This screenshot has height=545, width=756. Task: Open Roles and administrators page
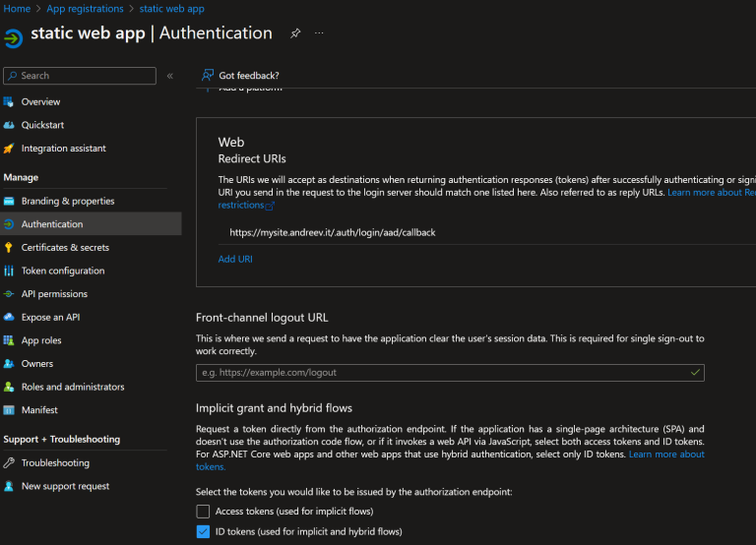tap(73, 387)
